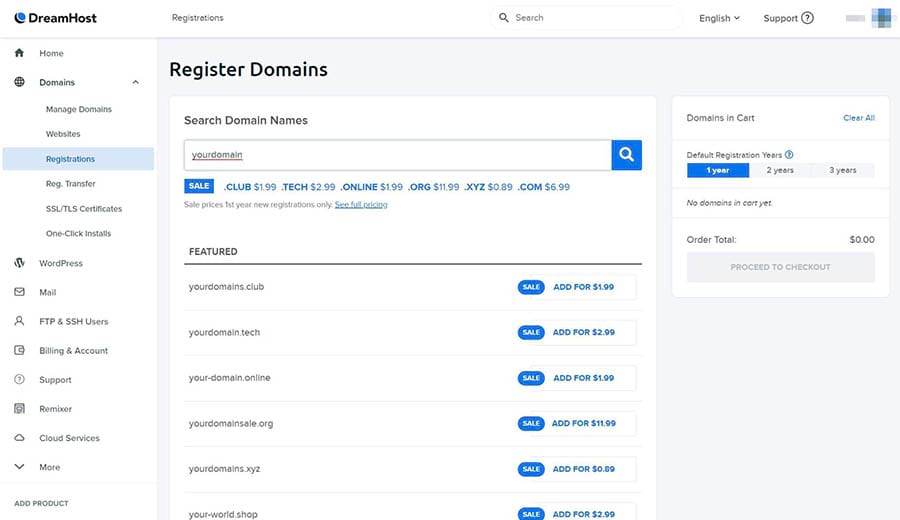This screenshot has width=900, height=520.
Task: Click .ONLINE $1.99 sale link
Action: 371,187
